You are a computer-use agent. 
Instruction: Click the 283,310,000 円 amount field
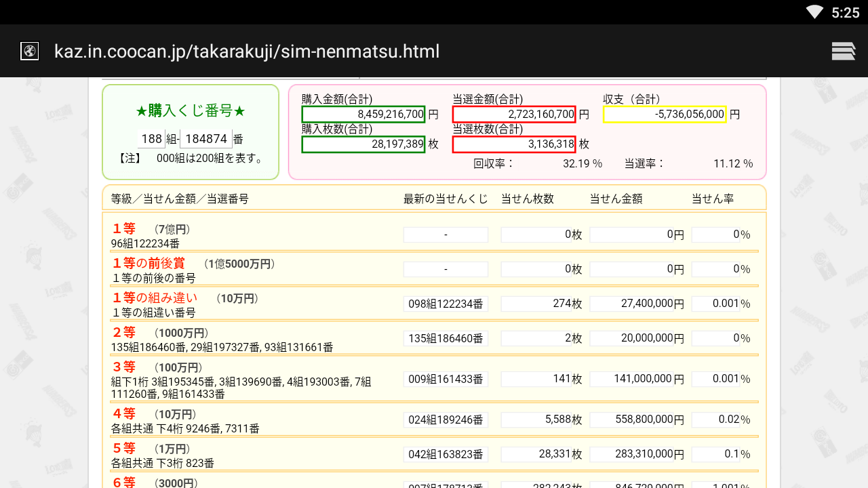coord(632,454)
